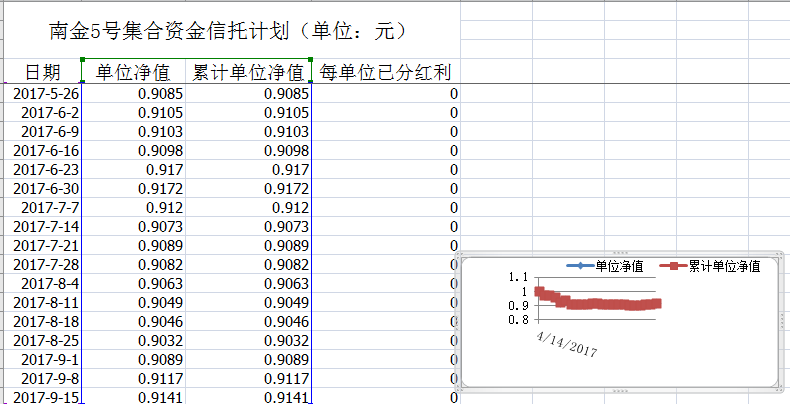The height and width of the screenshot is (404, 790).
Task: Click the 单位净值 blue legend marker
Action: pos(580,266)
